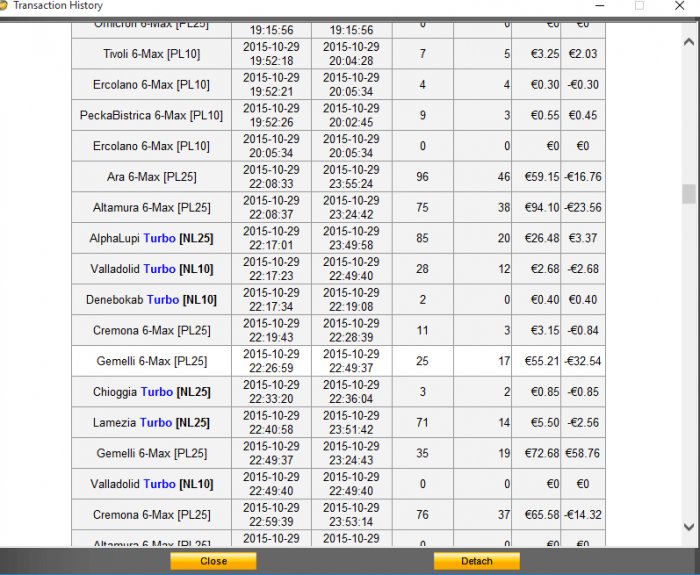700x575 pixels.
Task: Select the AlphaLupi Turbo [NL25] row
Action: pos(338,238)
